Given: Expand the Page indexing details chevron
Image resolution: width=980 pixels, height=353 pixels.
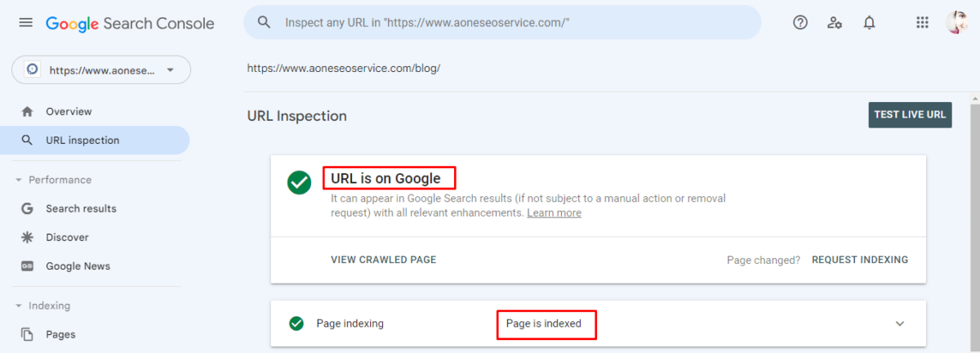Looking at the screenshot, I should (900, 324).
